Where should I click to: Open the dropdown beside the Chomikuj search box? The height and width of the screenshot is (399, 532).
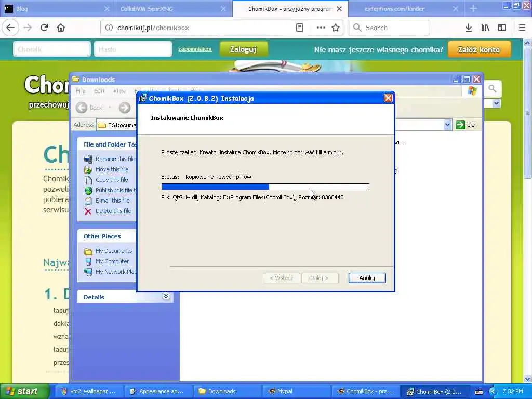click(496, 103)
